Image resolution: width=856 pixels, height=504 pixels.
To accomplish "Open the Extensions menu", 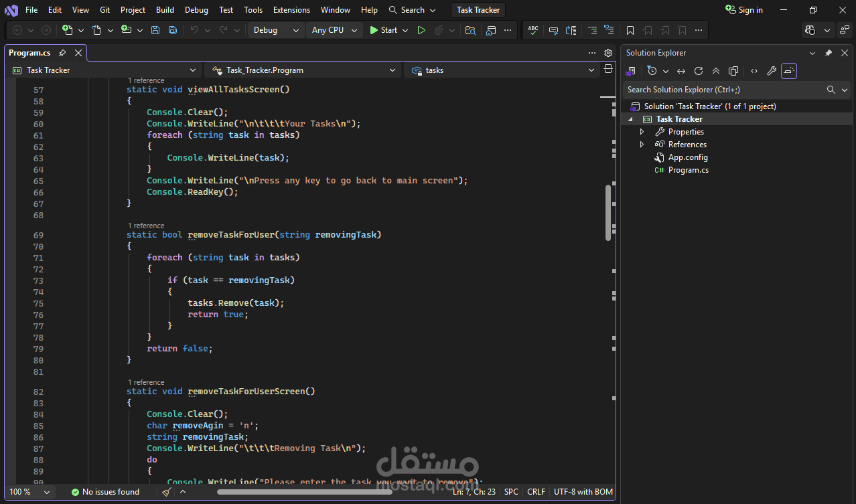I will (291, 10).
